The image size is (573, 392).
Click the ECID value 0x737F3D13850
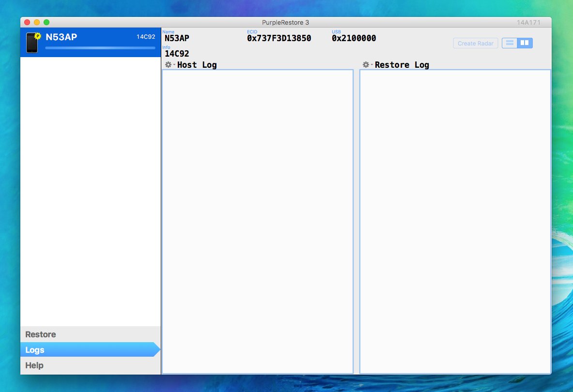pyautogui.click(x=279, y=38)
